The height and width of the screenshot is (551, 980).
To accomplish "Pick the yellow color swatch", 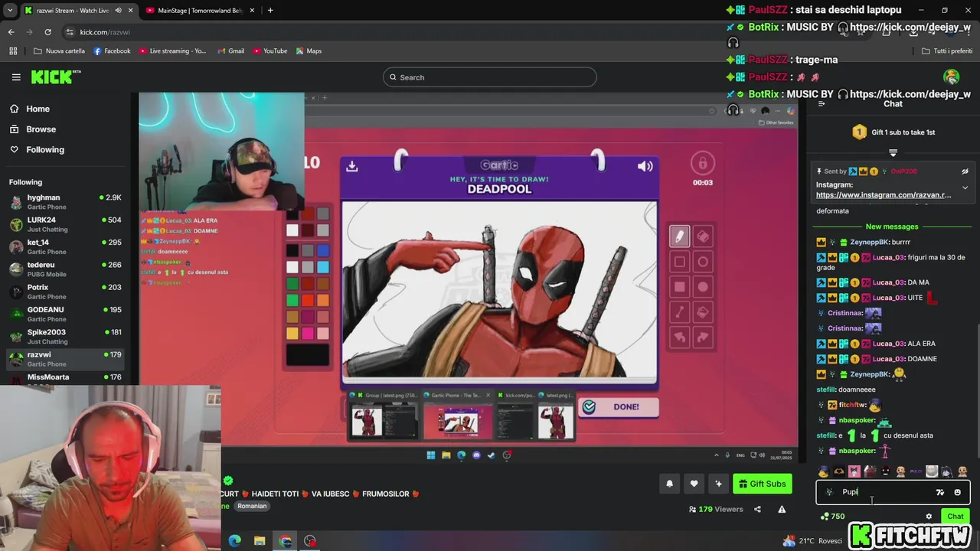I will tap(292, 333).
